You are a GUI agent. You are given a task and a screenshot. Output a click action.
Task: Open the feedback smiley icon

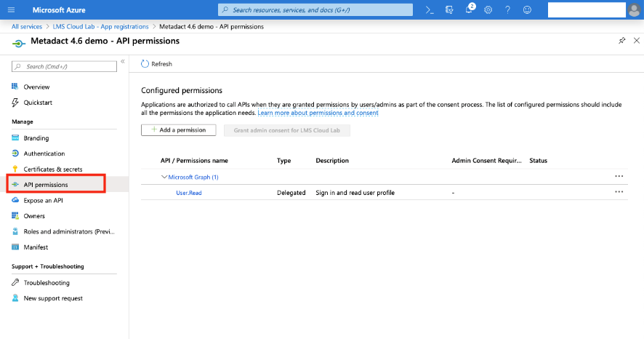coord(527,10)
